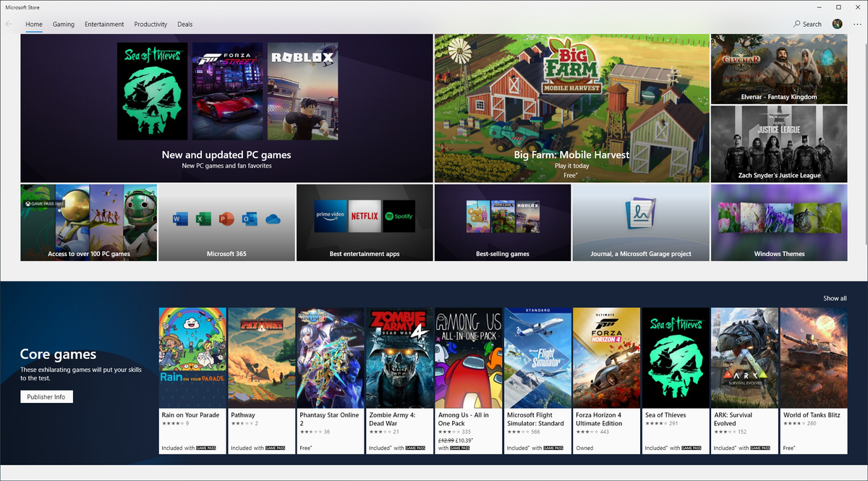
Task: Open Zach Snyder's Justice League tile
Action: tap(779, 143)
